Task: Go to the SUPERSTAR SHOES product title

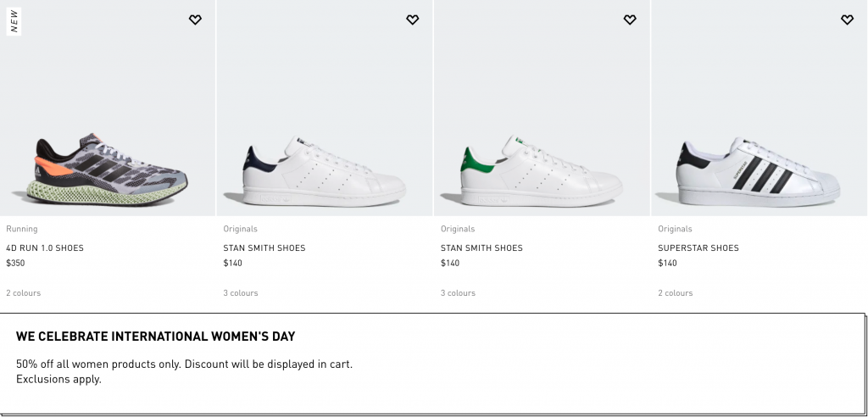Action: (698, 248)
